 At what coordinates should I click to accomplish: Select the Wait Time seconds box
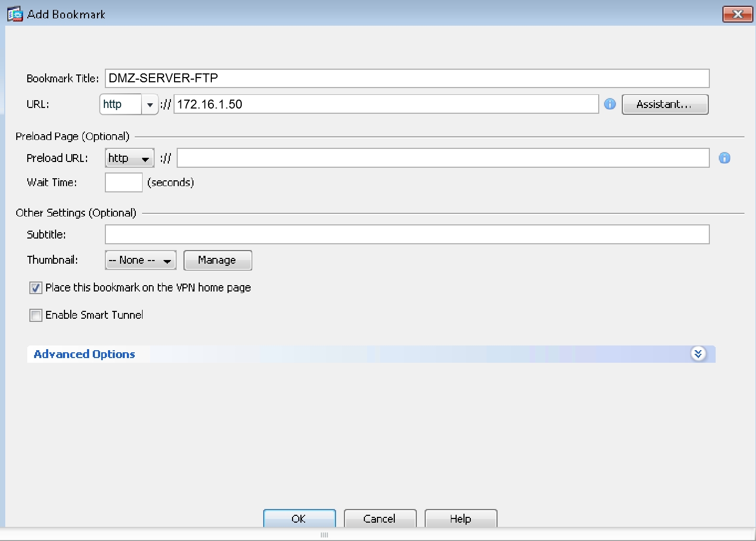[x=124, y=182]
